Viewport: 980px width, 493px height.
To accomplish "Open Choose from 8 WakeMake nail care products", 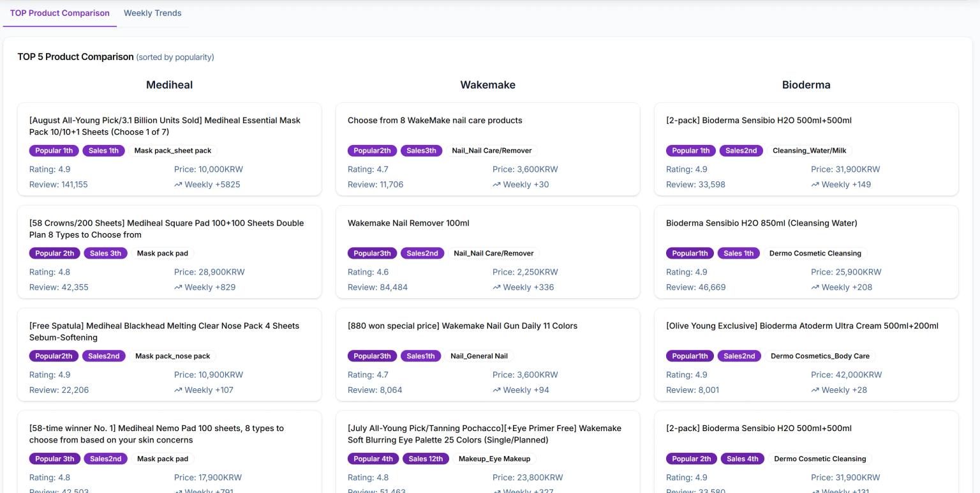I will coord(435,120).
